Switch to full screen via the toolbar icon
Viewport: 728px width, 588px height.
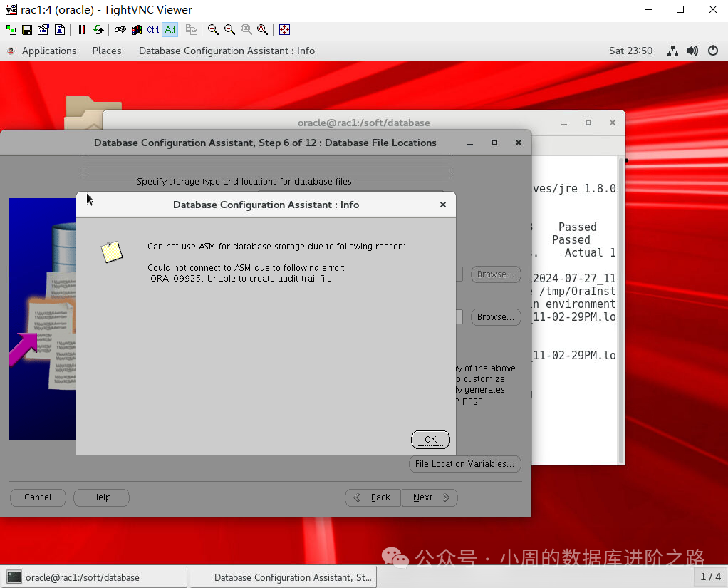point(285,30)
